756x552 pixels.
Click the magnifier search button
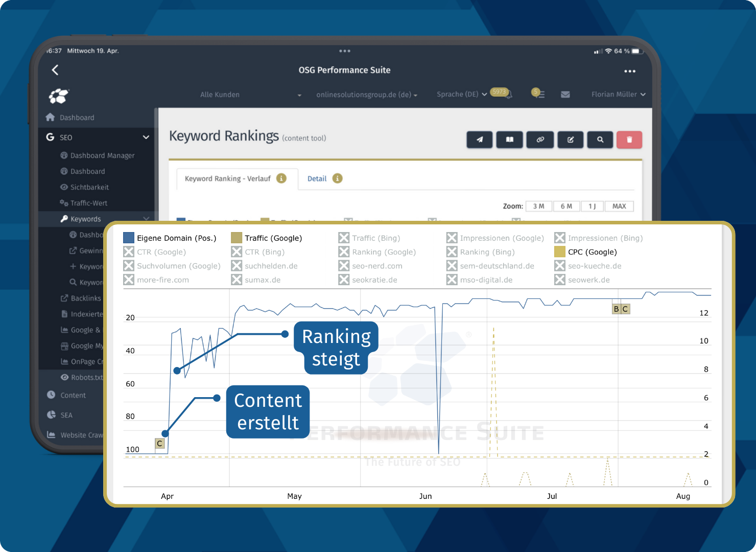[x=600, y=140]
